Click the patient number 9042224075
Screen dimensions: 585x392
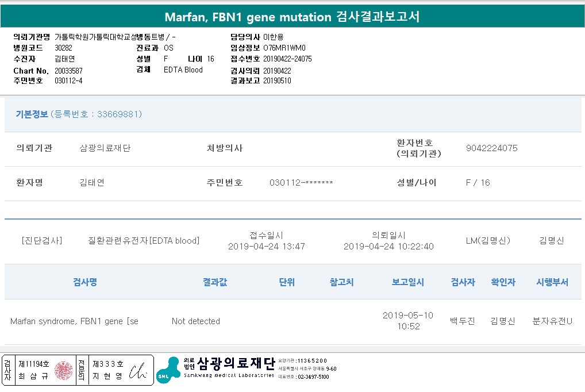click(491, 148)
